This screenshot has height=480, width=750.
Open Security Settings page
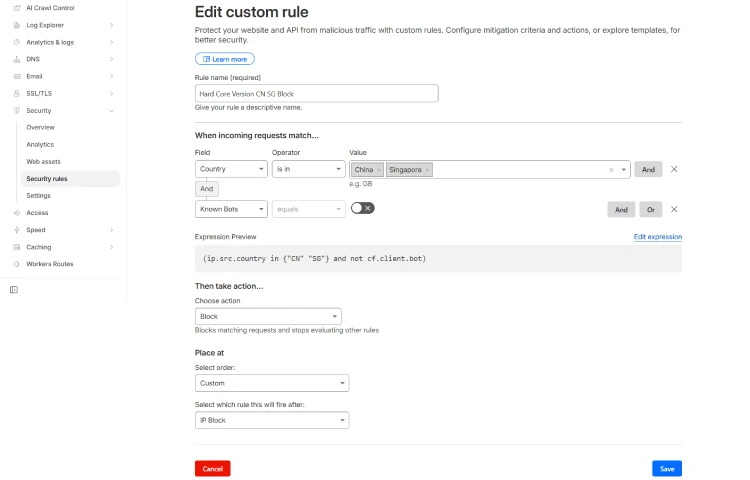pos(38,196)
